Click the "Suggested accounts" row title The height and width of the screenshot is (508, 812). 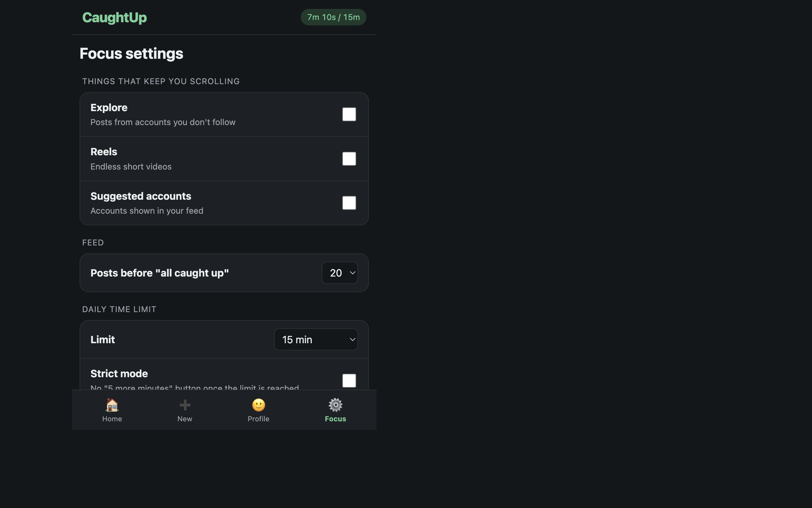coord(141,196)
